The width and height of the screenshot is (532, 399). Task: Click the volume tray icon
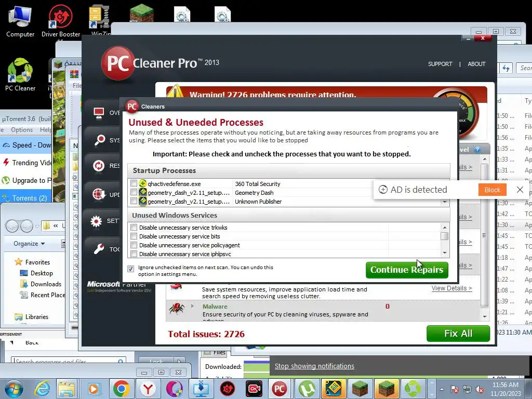[480, 390]
